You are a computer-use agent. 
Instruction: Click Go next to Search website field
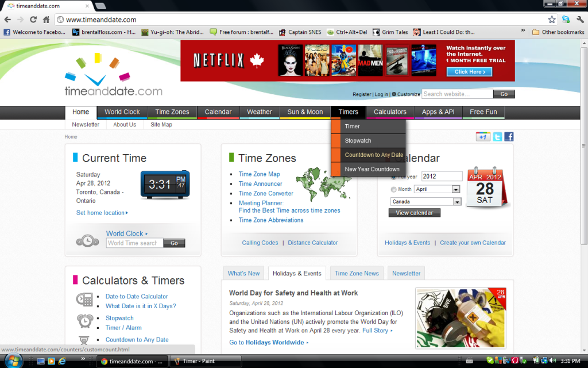(504, 94)
